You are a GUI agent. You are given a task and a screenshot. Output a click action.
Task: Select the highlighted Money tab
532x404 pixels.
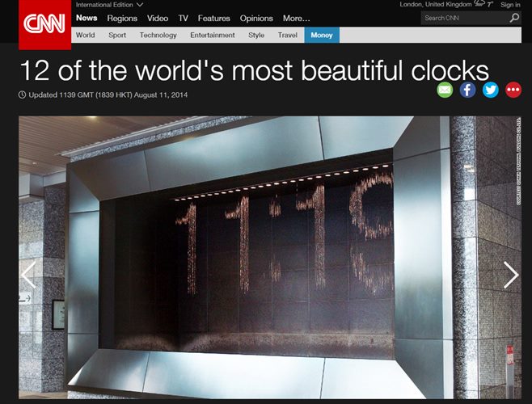[322, 35]
